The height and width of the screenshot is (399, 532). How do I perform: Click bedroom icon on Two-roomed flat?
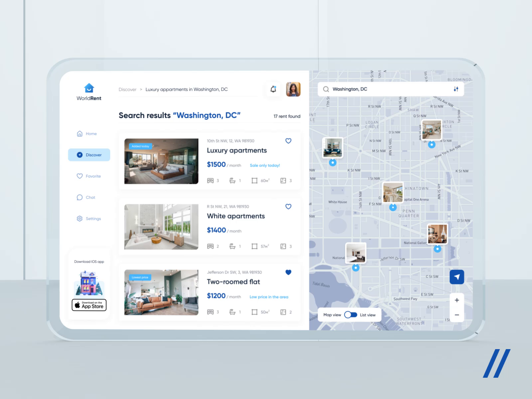210,312
